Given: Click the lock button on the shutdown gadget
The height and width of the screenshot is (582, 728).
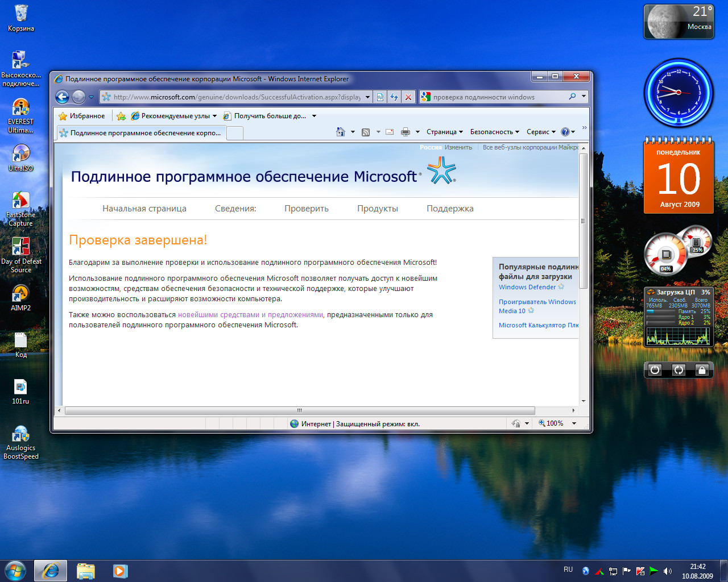Looking at the screenshot, I should click(x=702, y=370).
